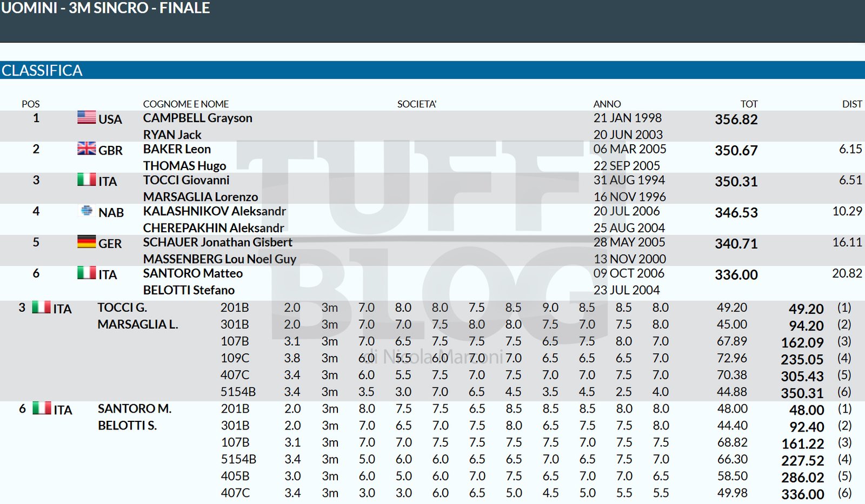865x504 pixels.
Task: Select the name TOCCI Giovanni
Action: click(x=186, y=180)
